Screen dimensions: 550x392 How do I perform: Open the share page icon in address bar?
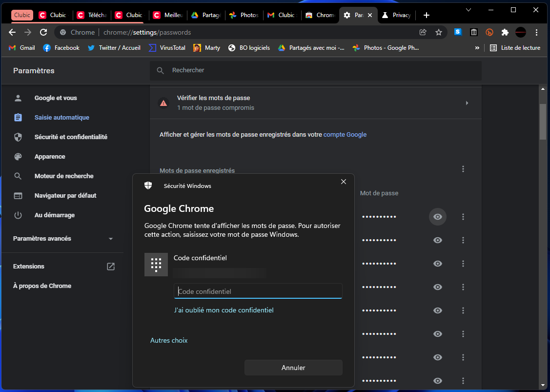(x=423, y=32)
